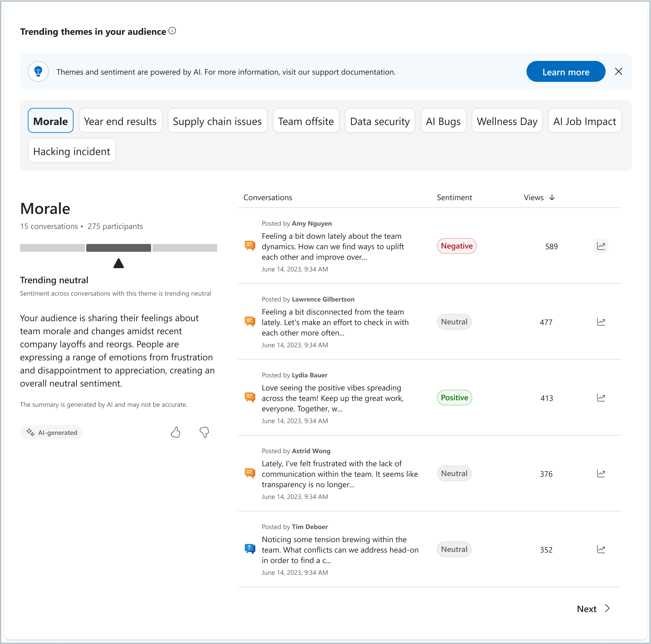
Task: Click the Learn more button for AI info
Action: click(566, 72)
